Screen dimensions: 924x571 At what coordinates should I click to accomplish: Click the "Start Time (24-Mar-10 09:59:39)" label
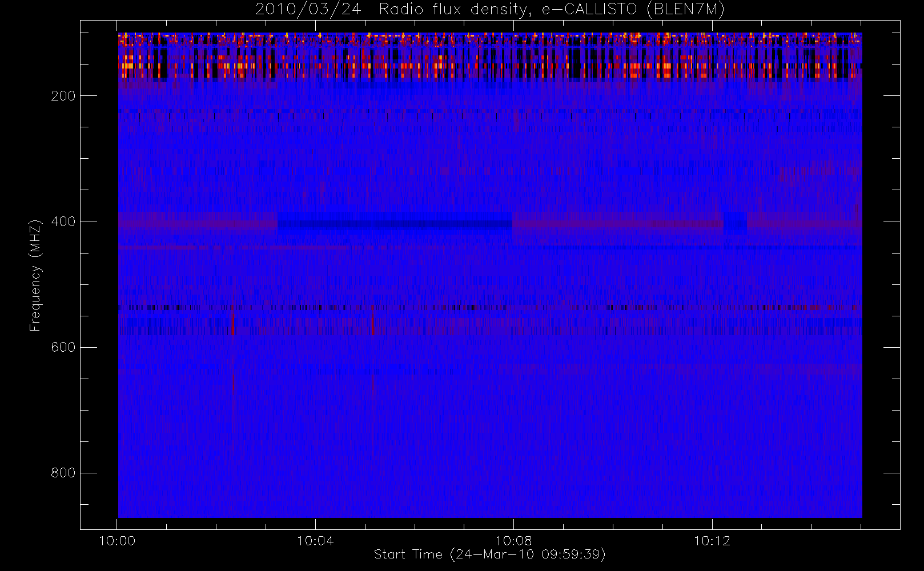click(x=490, y=554)
